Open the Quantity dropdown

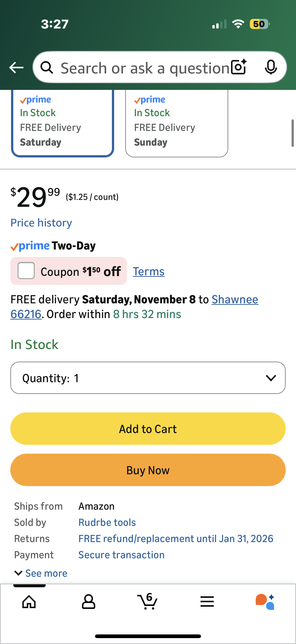point(148,378)
